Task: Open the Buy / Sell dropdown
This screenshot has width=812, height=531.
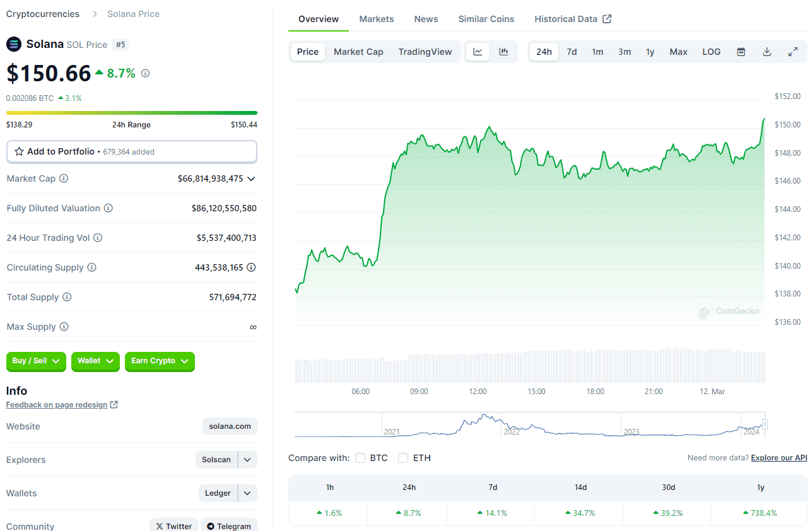Action: (37, 361)
